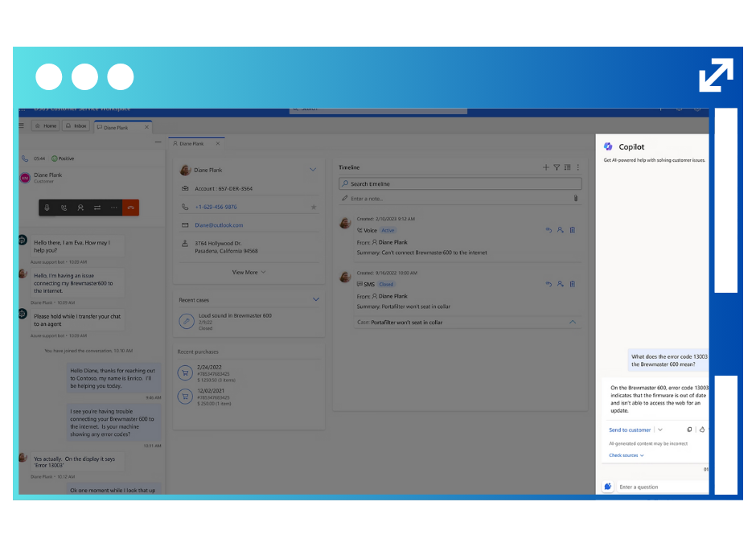This screenshot has width=756, height=547.
Task: Switch to the Home tab
Action: 45,126
